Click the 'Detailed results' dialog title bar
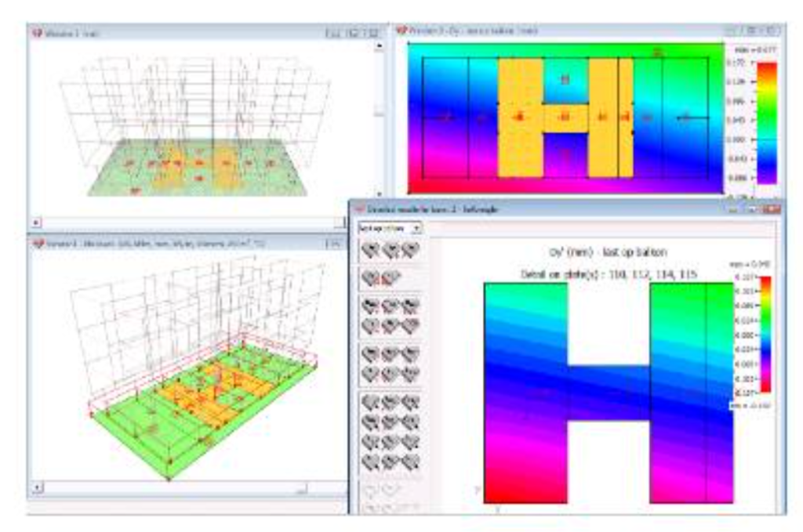This screenshot has width=803, height=532. point(510,208)
